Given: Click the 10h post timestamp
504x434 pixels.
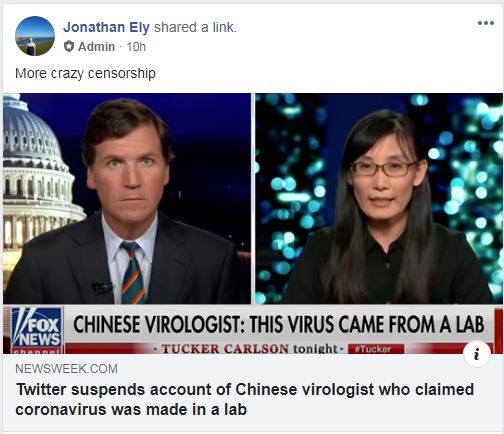Looking at the screenshot, I should point(136,47).
